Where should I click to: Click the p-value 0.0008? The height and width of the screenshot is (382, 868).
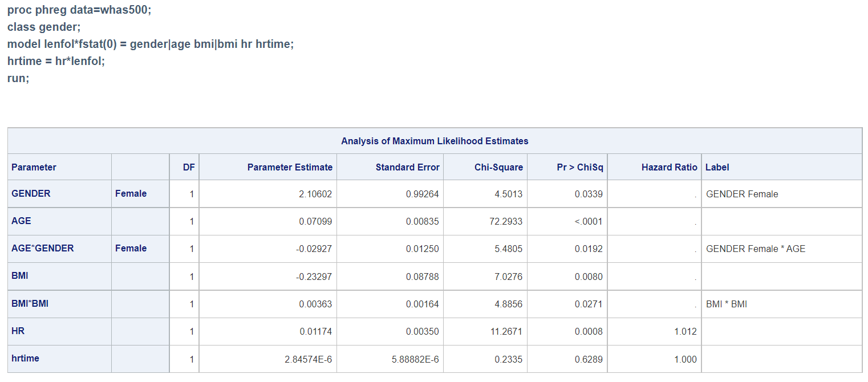[x=589, y=331]
